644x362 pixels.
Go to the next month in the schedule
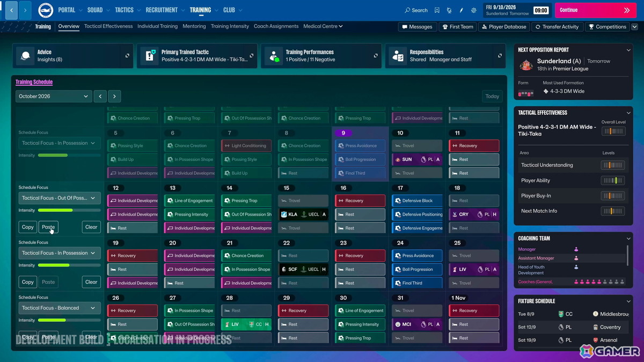click(x=114, y=97)
